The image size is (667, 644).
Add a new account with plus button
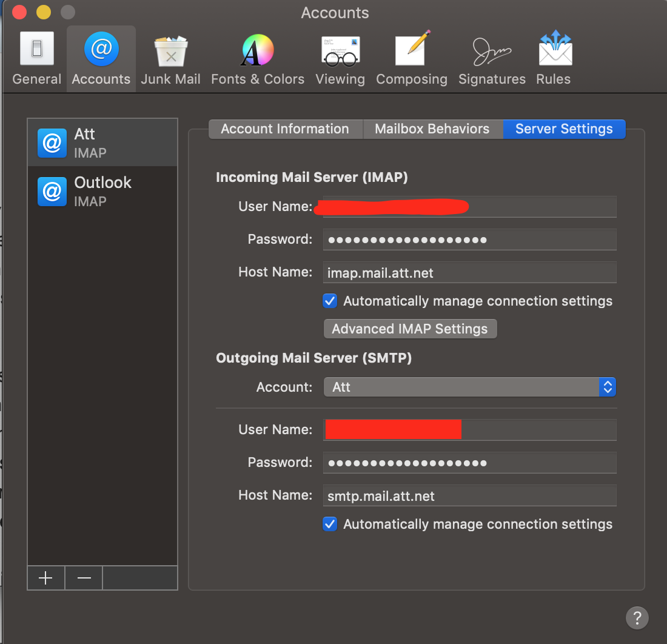pyautogui.click(x=46, y=578)
